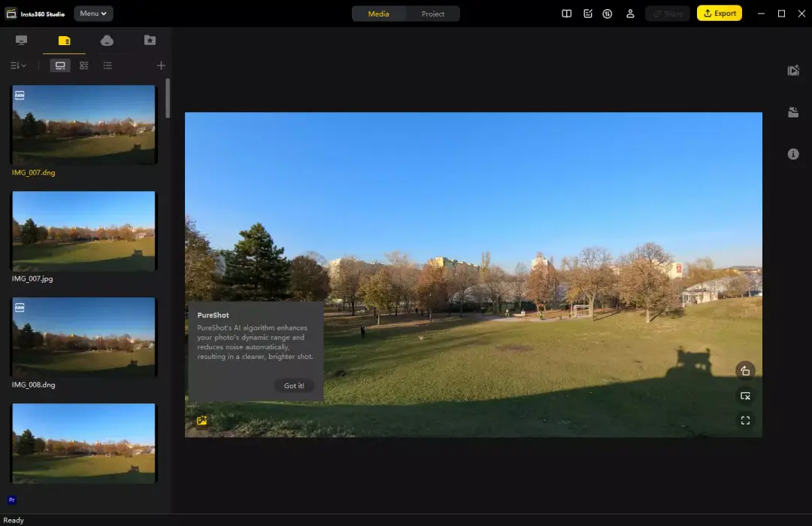812x526 pixels.
Task: Switch to the Media tab
Action: tap(378, 14)
